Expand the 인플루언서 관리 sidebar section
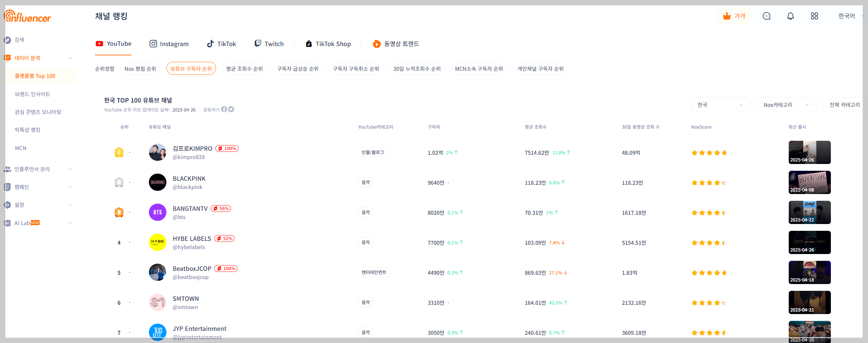This screenshot has width=868, height=343. point(70,169)
